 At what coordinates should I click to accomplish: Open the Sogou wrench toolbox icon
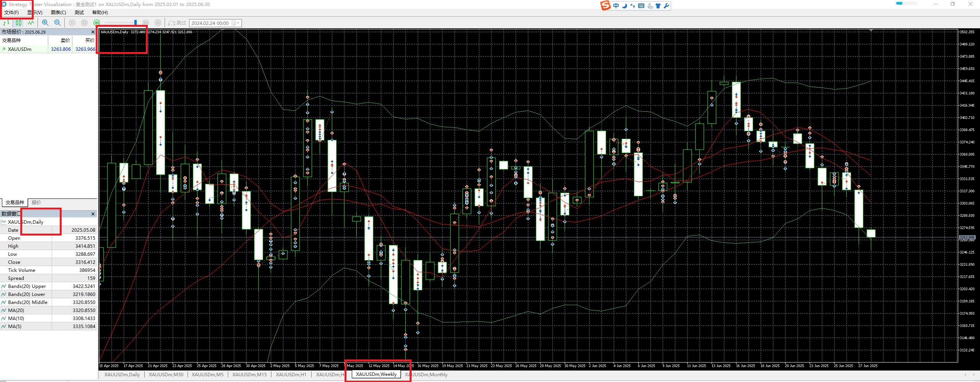(x=666, y=6)
